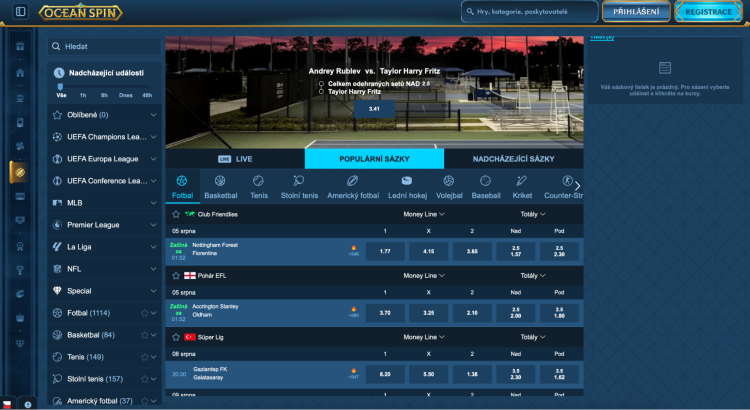Select the Americký fotbal sport icon tab
The width and height of the screenshot is (750, 410).
(353, 187)
